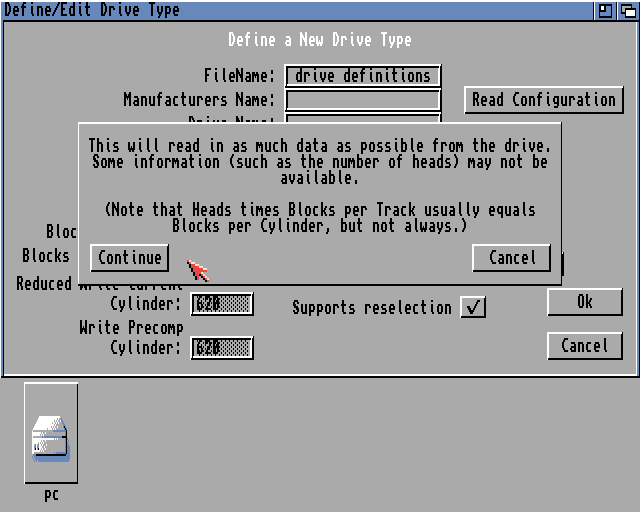Click the partially hidden Drive Name field
The width and height of the screenshot is (640, 512).
pyautogui.click(x=363, y=119)
